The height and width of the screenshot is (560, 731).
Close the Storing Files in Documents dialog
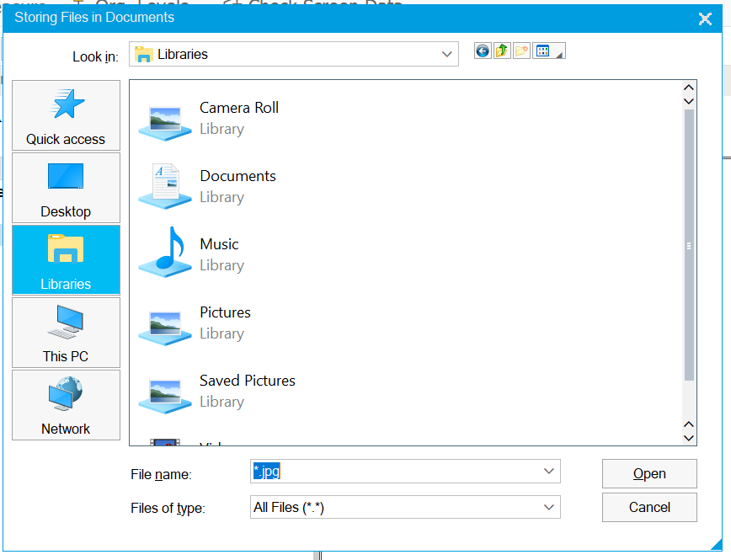click(x=705, y=19)
